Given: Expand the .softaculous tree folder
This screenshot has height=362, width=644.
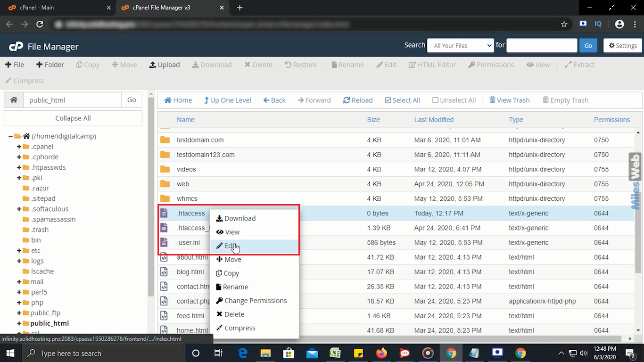Looking at the screenshot, I should (19, 209).
